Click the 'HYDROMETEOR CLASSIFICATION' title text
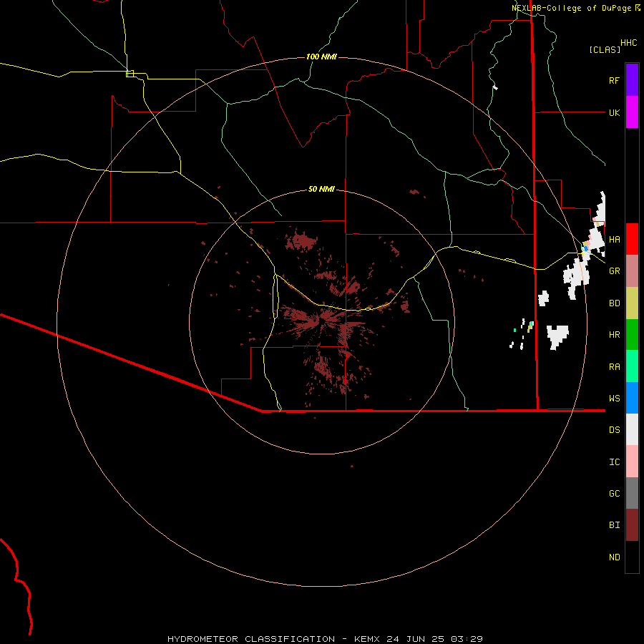Image resolution: width=644 pixels, height=644 pixels. coord(251,639)
